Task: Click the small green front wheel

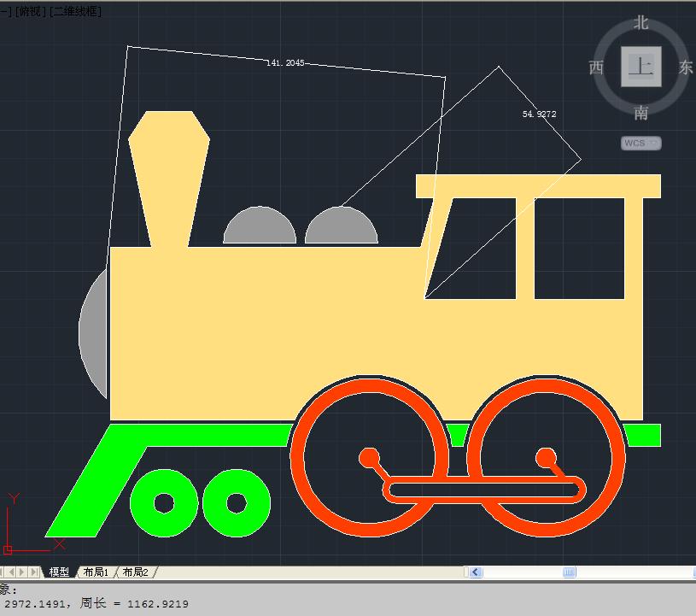Action: pos(164,502)
